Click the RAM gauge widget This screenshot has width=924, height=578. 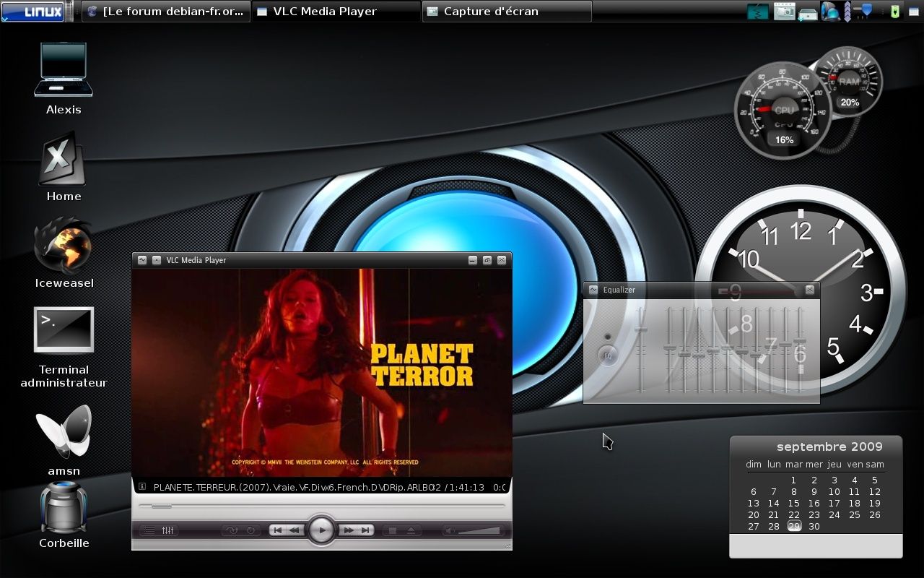click(849, 81)
